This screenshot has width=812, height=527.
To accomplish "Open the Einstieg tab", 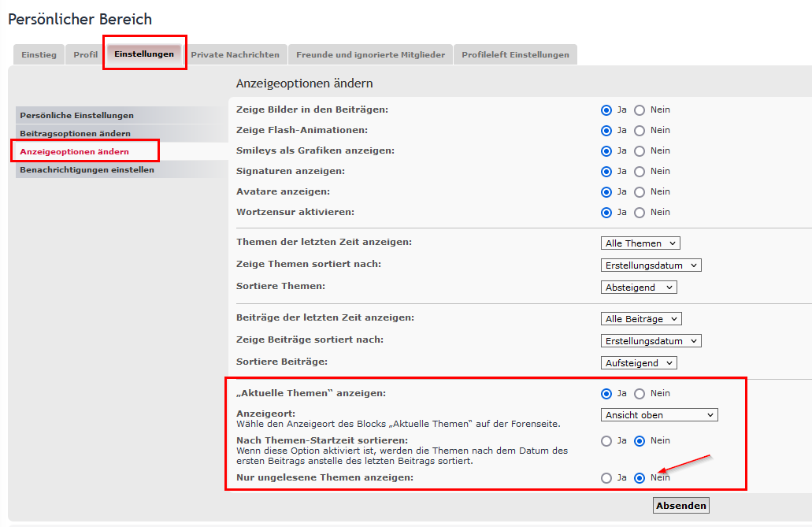I will tap(39, 54).
